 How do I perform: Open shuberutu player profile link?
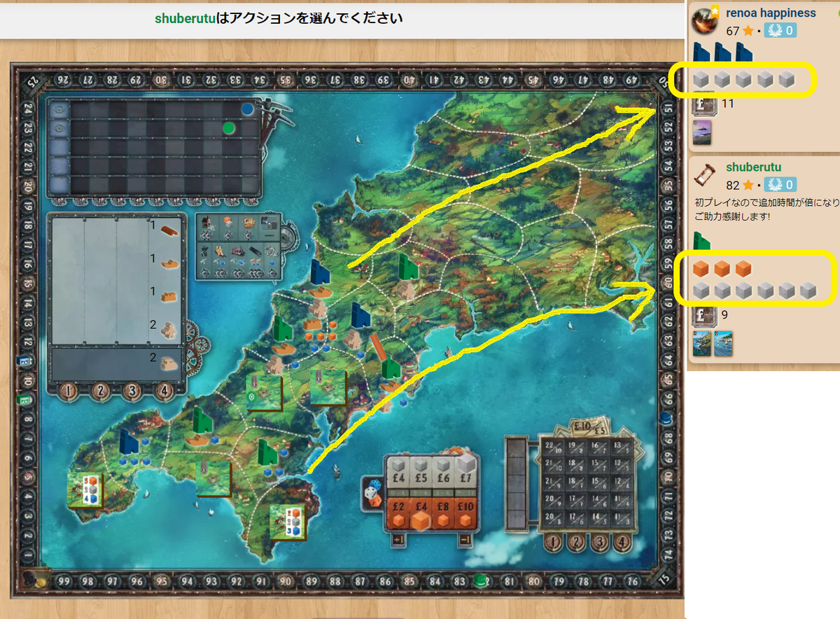click(753, 167)
